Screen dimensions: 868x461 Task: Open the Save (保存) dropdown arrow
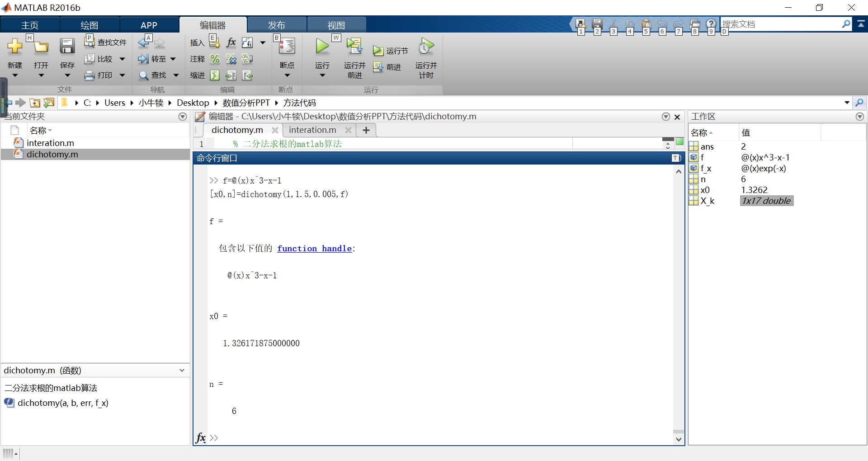click(x=67, y=75)
